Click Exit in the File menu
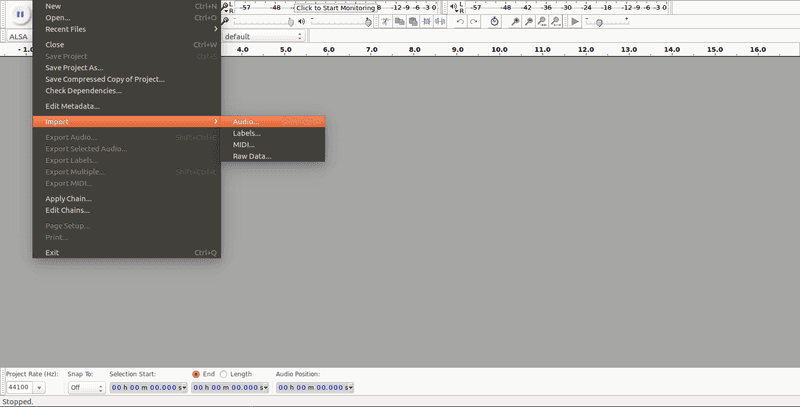800x407 pixels. (52, 252)
